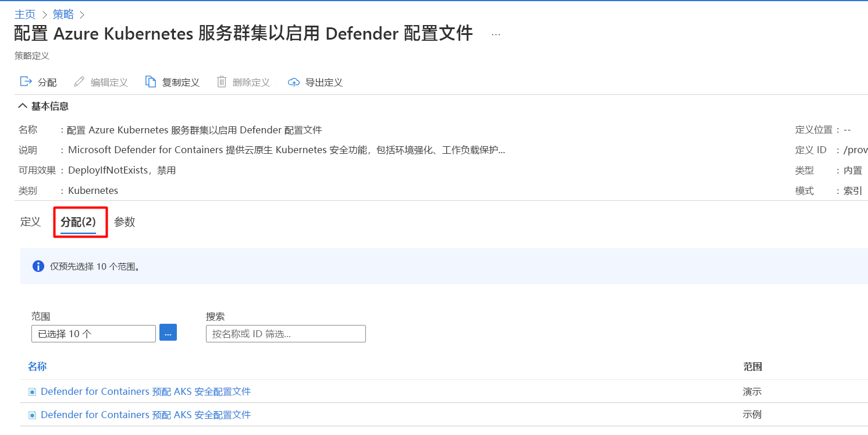Click the 搜索 label above the filter box

point(215,316)
